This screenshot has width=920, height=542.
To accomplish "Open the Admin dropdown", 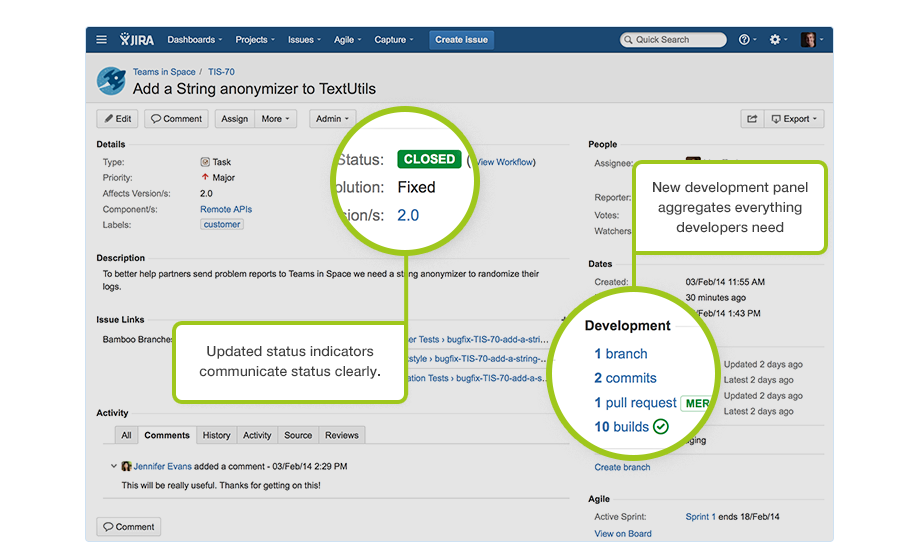I will tap(332, 119).
